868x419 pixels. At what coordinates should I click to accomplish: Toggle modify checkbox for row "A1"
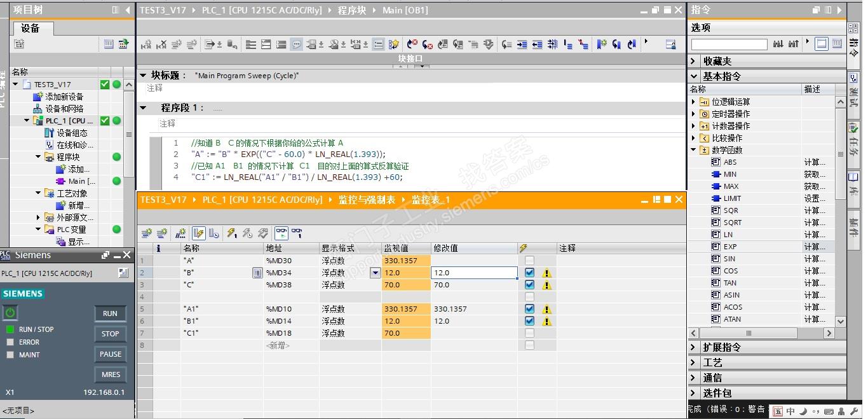pos(529,309)
